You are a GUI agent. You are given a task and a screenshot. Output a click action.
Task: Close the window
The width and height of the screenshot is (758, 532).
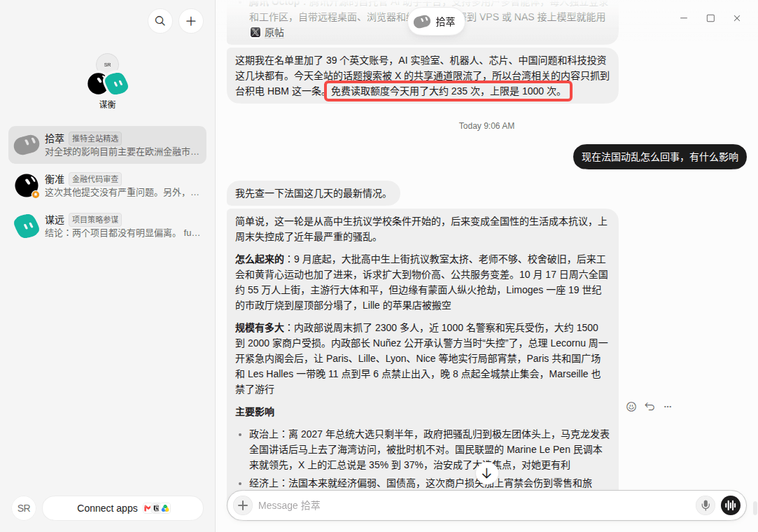tap(737, 18)
